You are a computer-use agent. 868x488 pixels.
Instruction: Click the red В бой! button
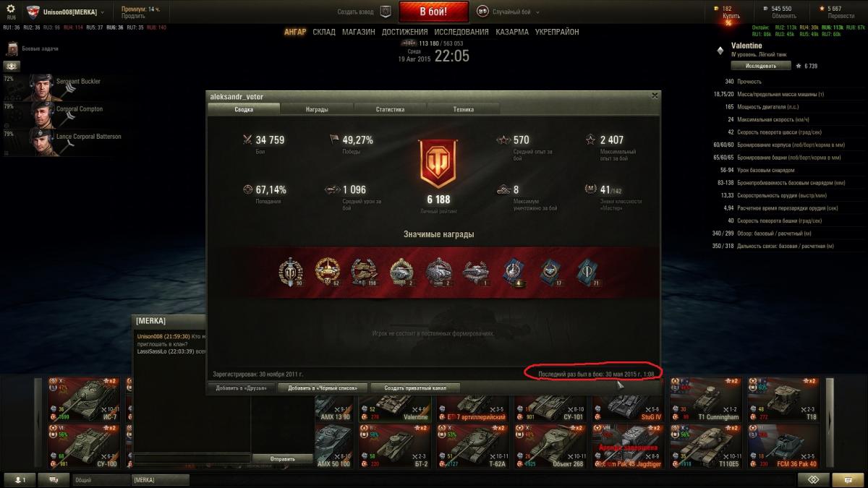click(x=434, y=12)
